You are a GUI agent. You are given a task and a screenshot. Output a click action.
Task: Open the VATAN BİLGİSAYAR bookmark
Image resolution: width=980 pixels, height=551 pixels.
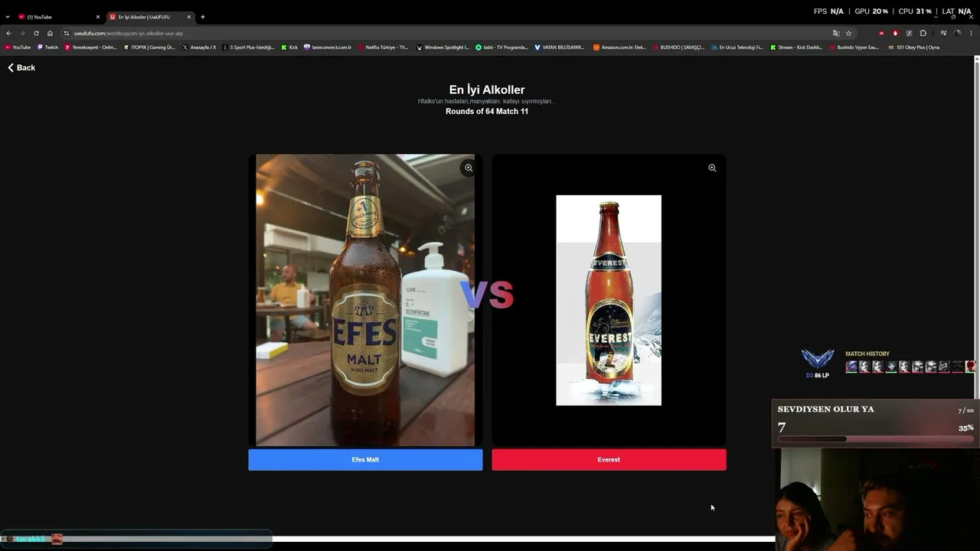(559, 47)
